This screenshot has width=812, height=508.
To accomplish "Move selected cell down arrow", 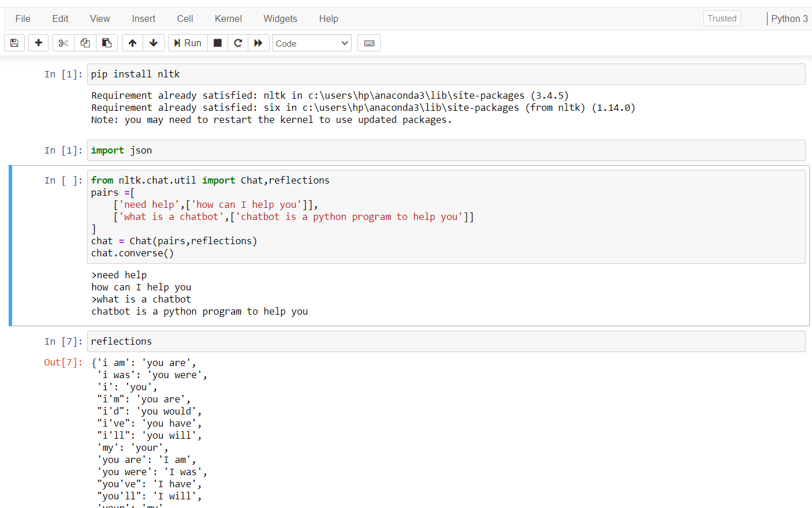I will coord(154,43).
